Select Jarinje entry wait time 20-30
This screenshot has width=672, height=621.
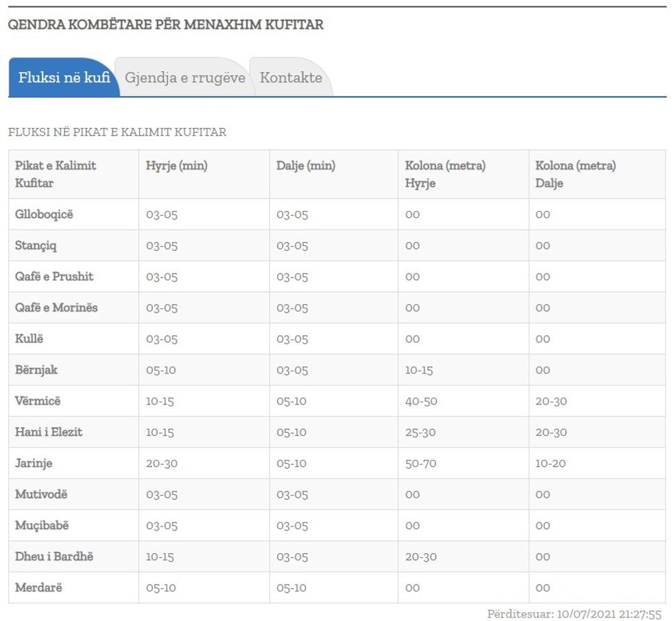coord(162,463)
